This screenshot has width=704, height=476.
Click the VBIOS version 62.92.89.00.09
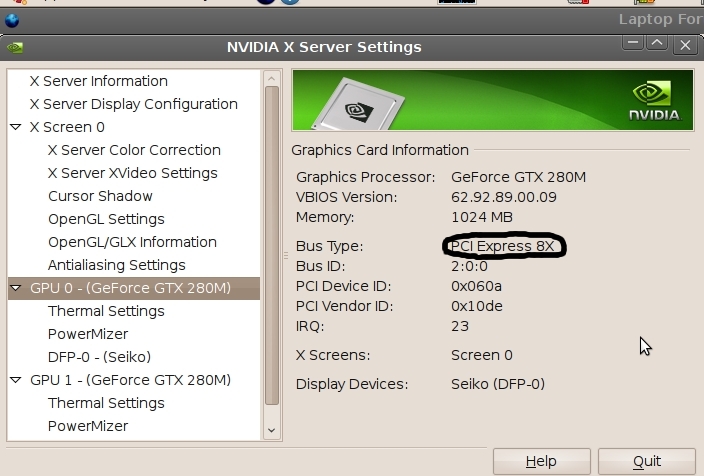pos(504,197)
